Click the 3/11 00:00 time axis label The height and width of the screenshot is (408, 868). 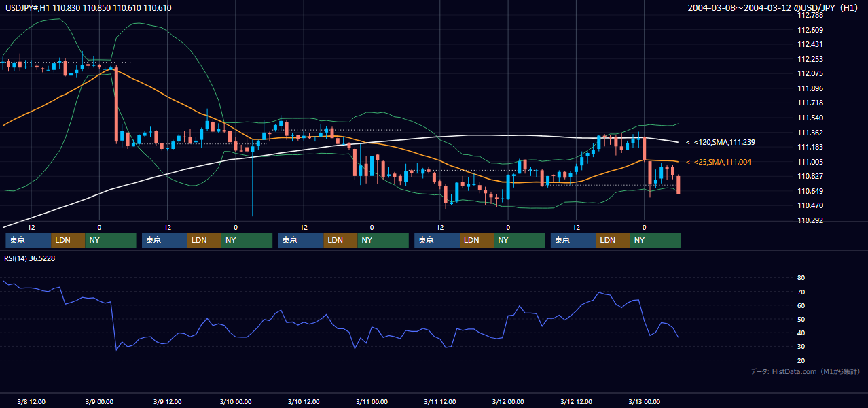coord(372,401)
